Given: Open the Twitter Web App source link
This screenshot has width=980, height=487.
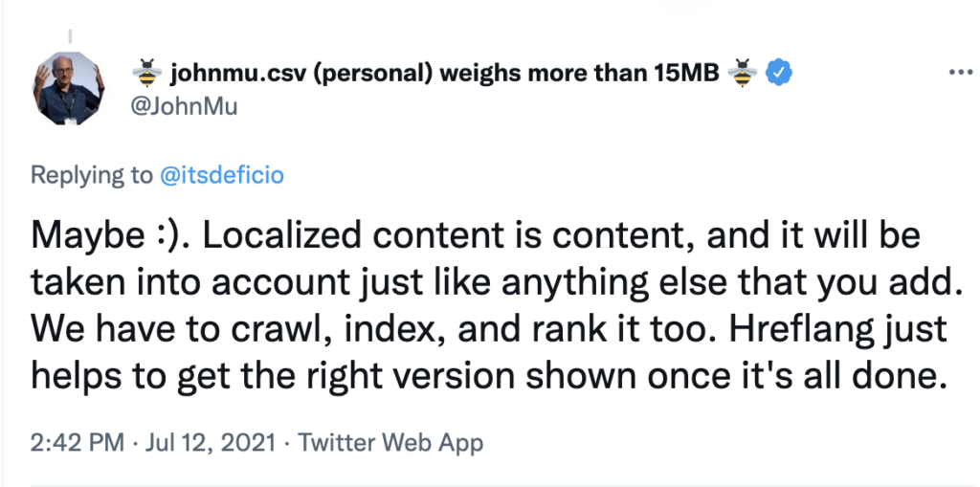Looking at the screenshot, I should [390, 443].
